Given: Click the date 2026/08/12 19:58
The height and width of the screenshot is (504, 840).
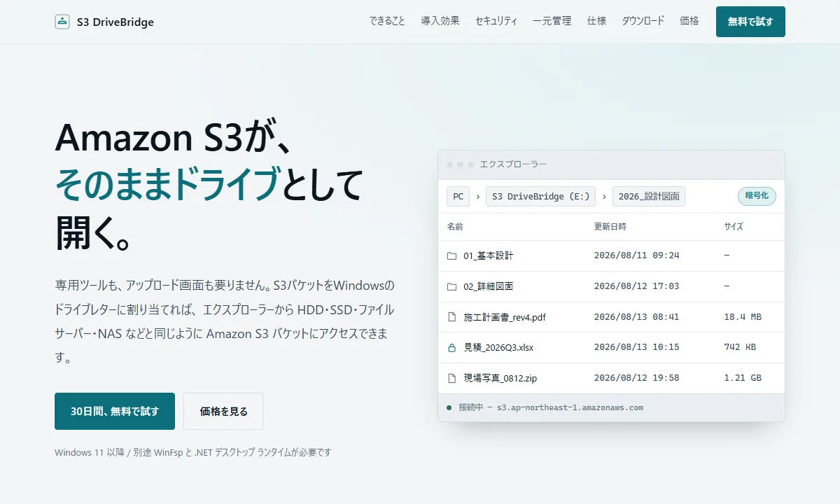Looking at the screenshot, I should (636, 378).
